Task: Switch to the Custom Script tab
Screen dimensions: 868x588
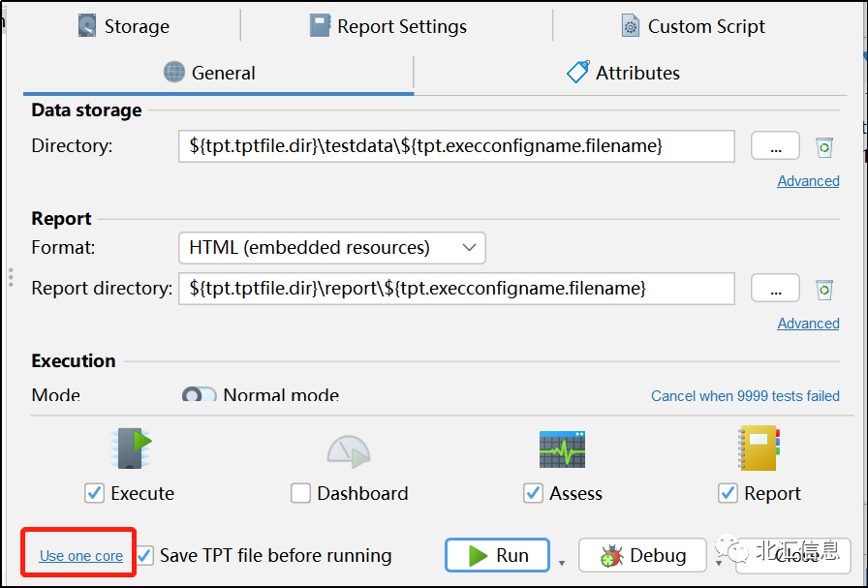Action: [x=694, y=26]
